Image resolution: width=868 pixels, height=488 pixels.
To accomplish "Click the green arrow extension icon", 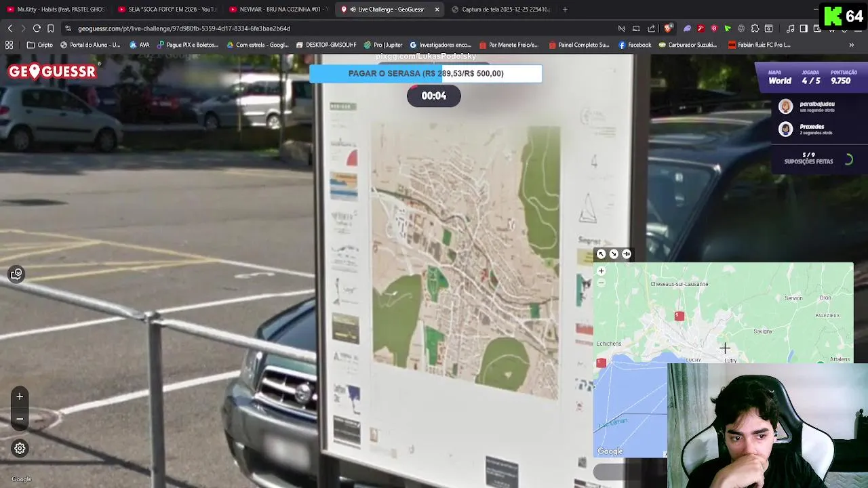I will coord(728,28).
